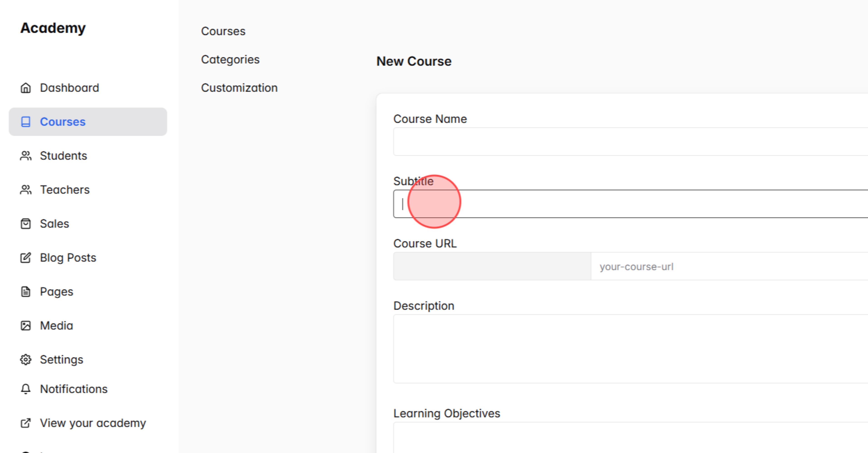Open the Categories submenu item
The image size is (868, 453).
pyautogui.click(x=231, y=59)
